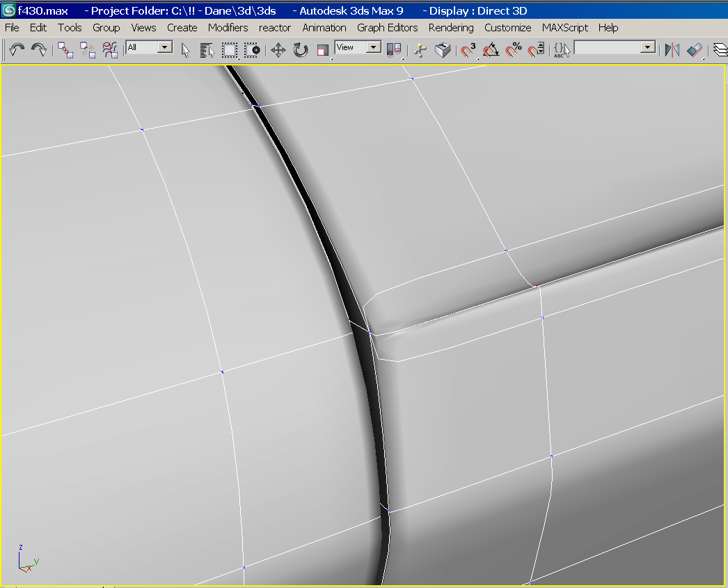This screenshot has width=728, height=588.
Task: Expand the Named Selection Sets dropdown
Action: click(648, 47)
